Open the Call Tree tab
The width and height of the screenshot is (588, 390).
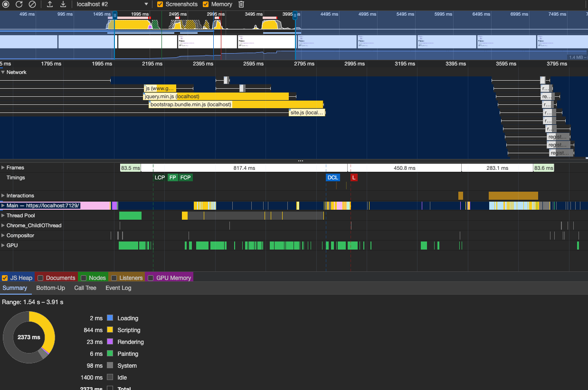pyautogui.click(x=85, y=288)
